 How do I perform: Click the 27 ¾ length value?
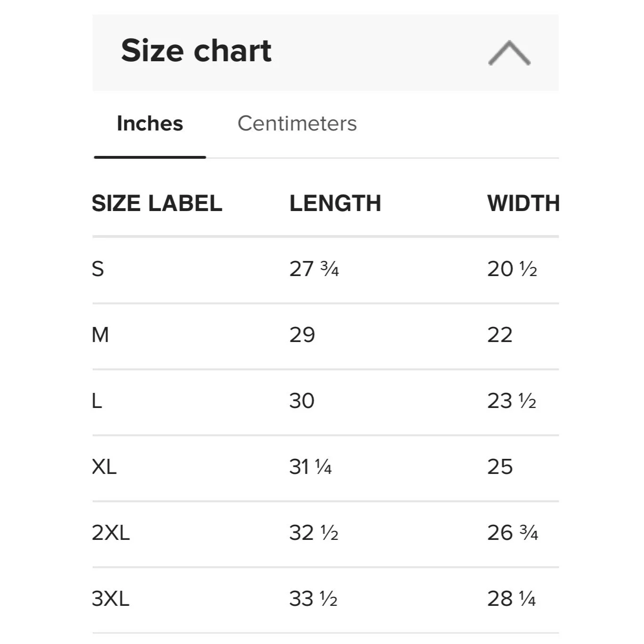click(314, 269)
